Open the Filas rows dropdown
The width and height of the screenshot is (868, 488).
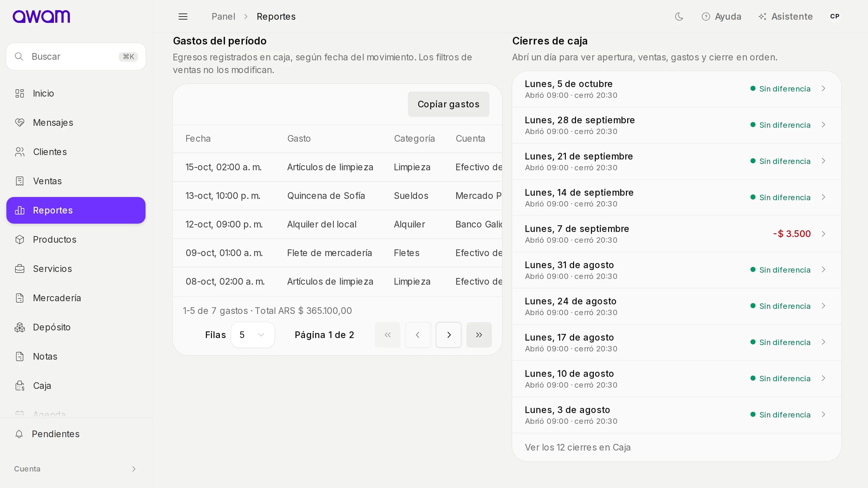[x=253, y=335]
